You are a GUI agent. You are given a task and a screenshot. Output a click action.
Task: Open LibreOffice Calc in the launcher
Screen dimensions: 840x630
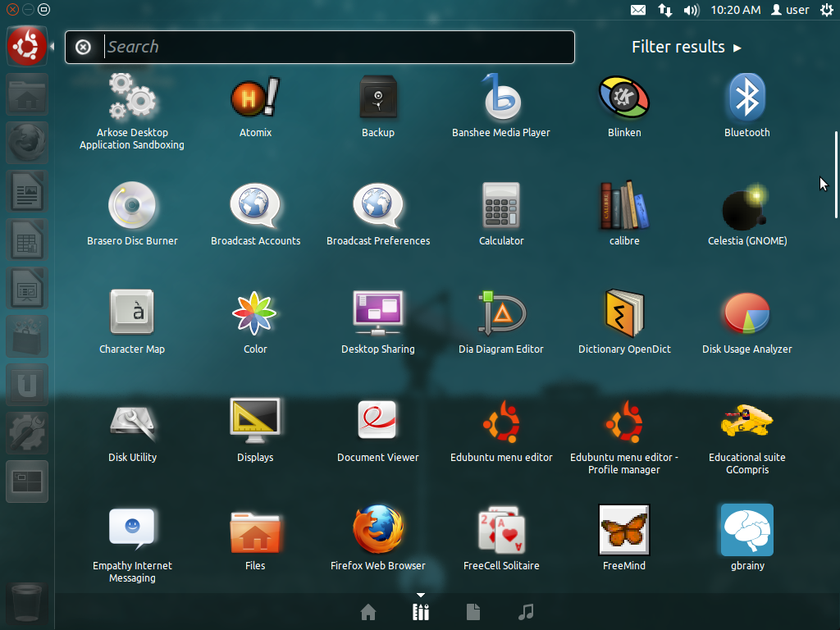(x=27, y=240)
